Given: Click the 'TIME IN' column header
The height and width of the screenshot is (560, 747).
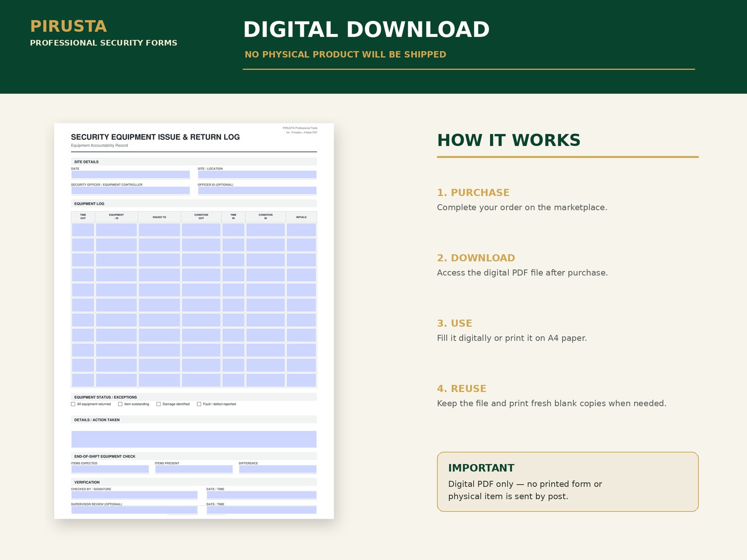Looking at the screenshot, I should [x=233, y=217].
